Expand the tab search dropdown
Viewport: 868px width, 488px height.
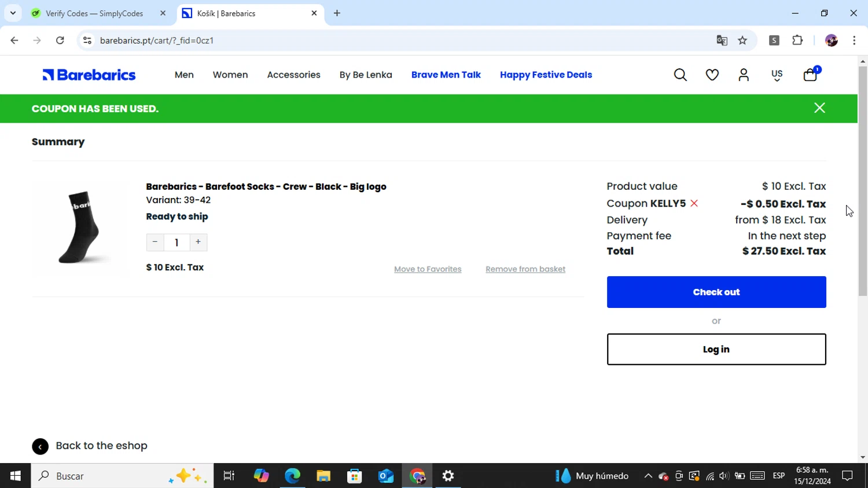(x=13, y=13)
